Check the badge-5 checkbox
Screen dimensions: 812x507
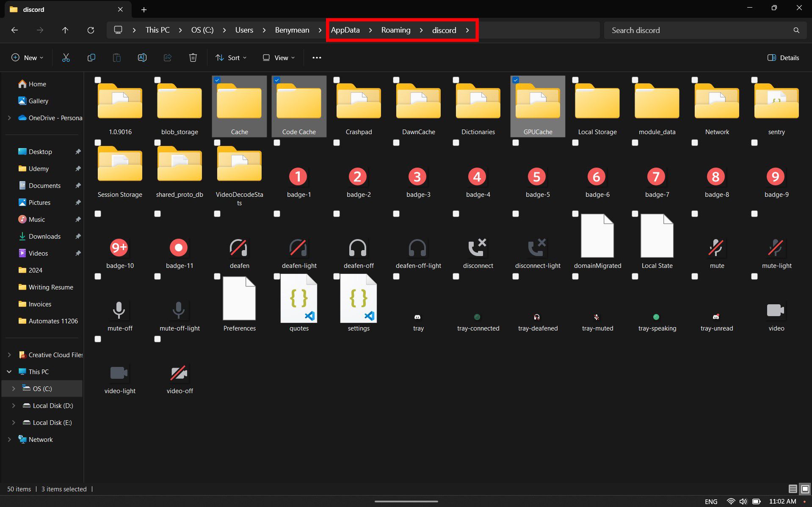[515, 143]
